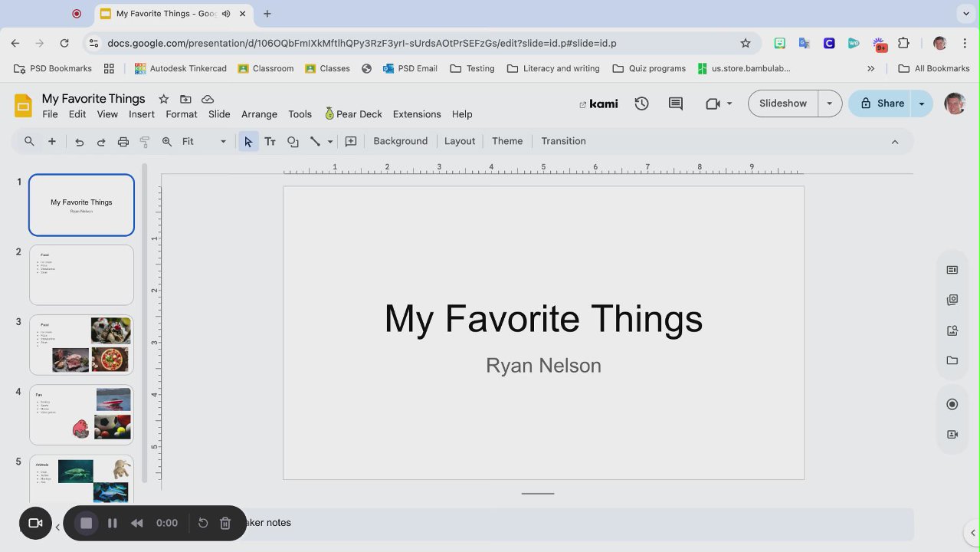Delete the recording with trash icon
The image size is (980, 552).
pos(225,523)
